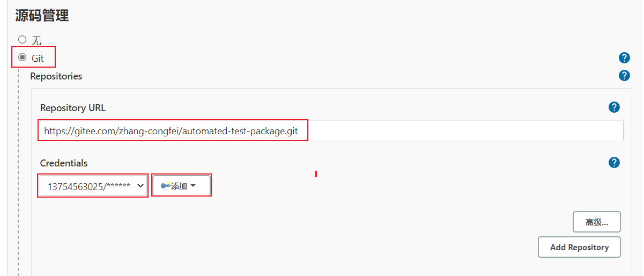Click the small red marker below the URL field
Image resolution: width=644 pixels, height=276 pixels.
(316, 173)
